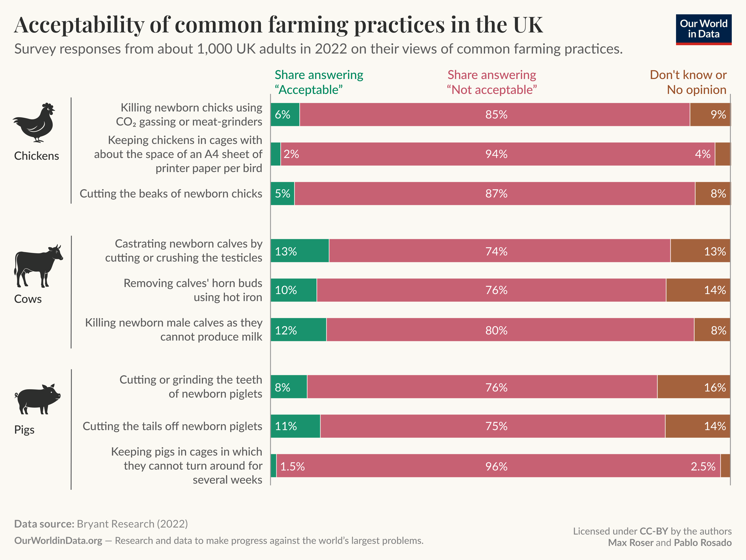The width and height of the screenshot is (746, 560).
Task: Click the red 87% bar for beak cutting
Action: [497, 194]
